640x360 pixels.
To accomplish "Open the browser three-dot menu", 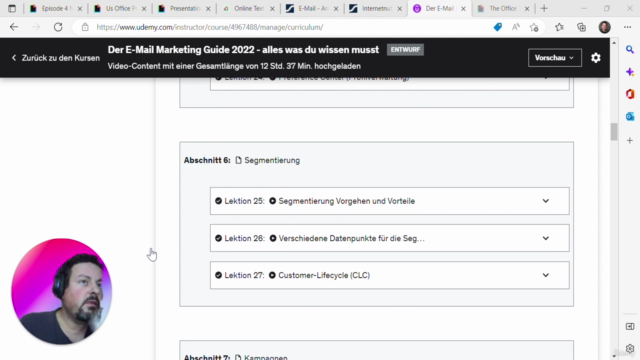I will 627,27.
